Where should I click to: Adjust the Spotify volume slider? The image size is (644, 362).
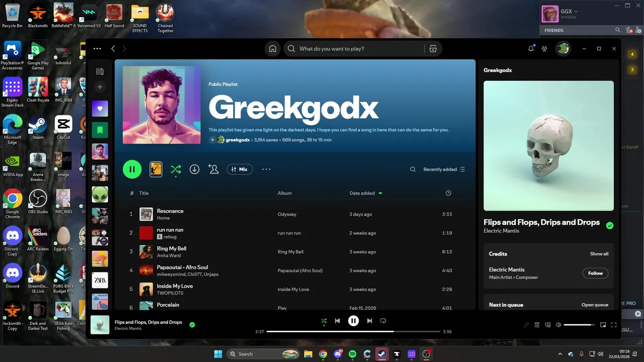579,325
